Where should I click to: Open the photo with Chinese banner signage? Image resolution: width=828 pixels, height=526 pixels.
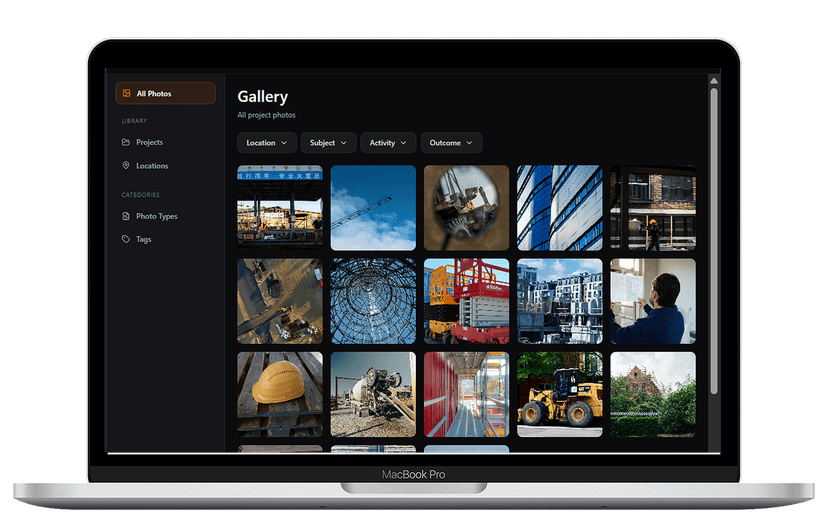pyautogui.click(x=280, y=208)
